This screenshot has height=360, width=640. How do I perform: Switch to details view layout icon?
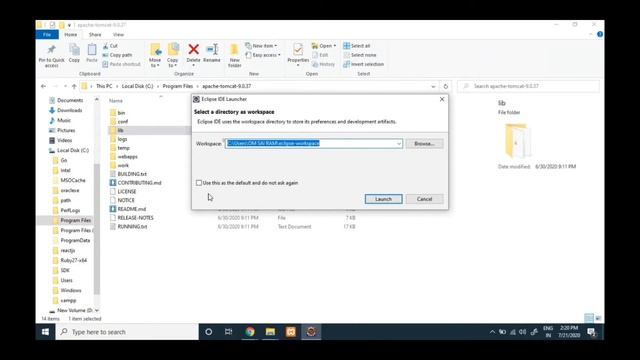(589, 318)
